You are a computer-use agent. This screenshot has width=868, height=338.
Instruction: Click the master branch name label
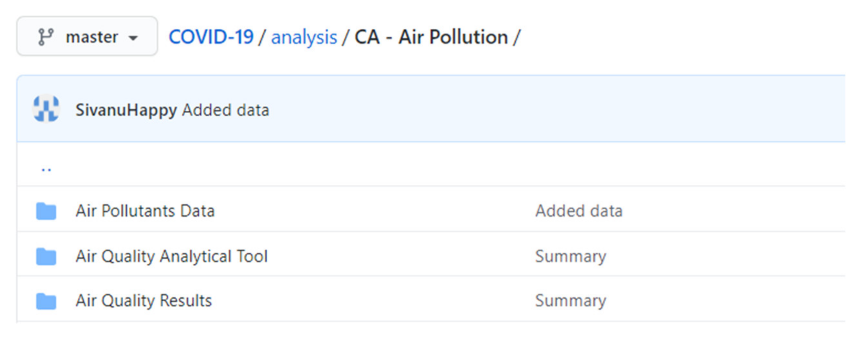pyautogui.click(x=92, y=37)
